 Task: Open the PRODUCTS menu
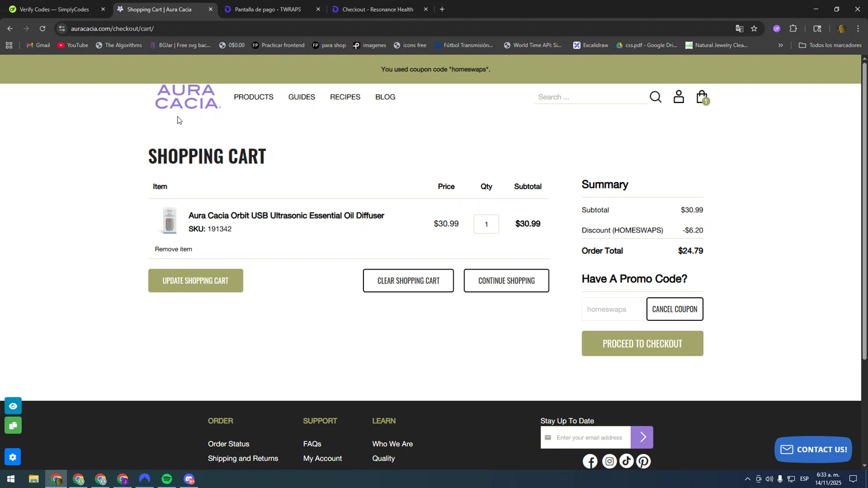(x=253, y=97)
